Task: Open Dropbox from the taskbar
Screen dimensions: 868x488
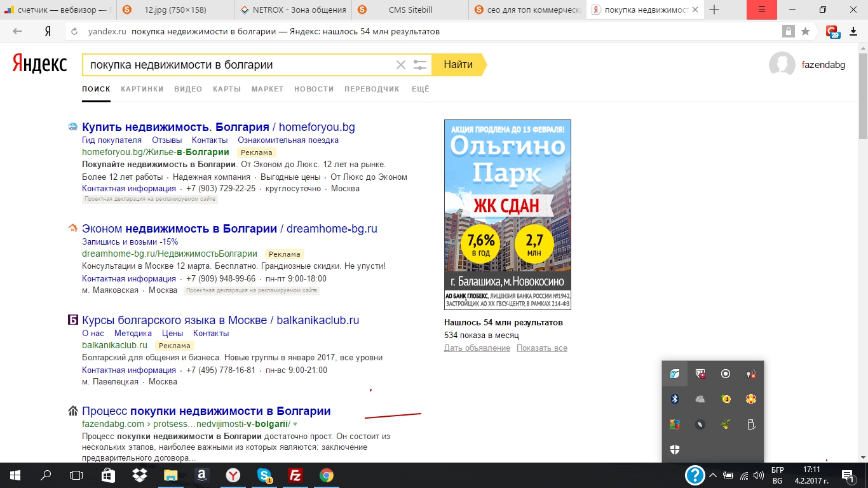Action: (139, 475)
